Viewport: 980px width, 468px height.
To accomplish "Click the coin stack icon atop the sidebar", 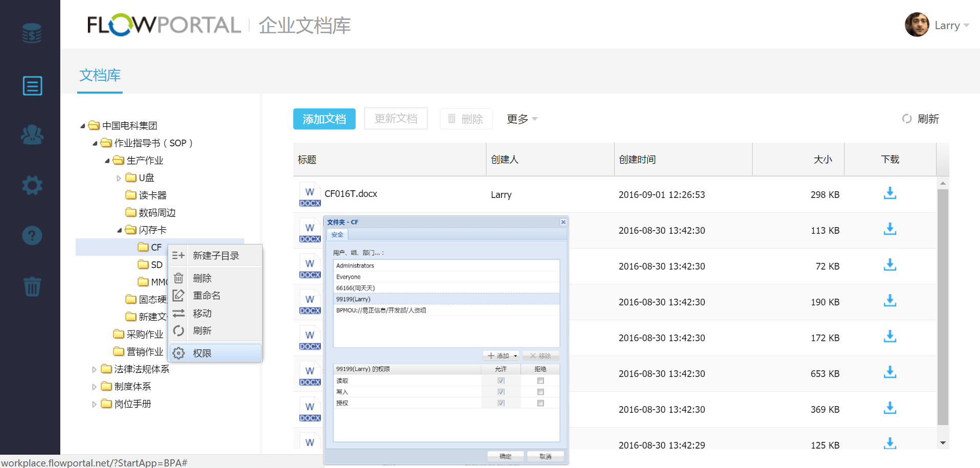I will (x=32, y=34).
